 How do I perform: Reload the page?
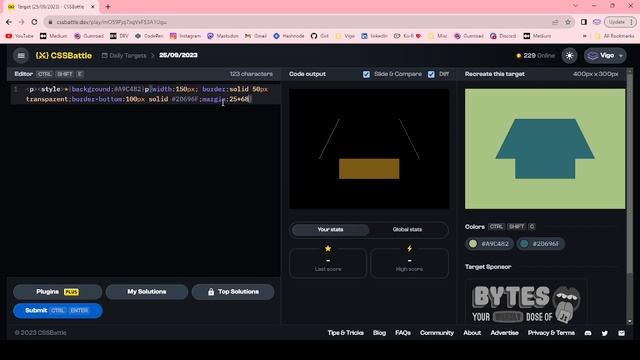[x=34, y=22]
